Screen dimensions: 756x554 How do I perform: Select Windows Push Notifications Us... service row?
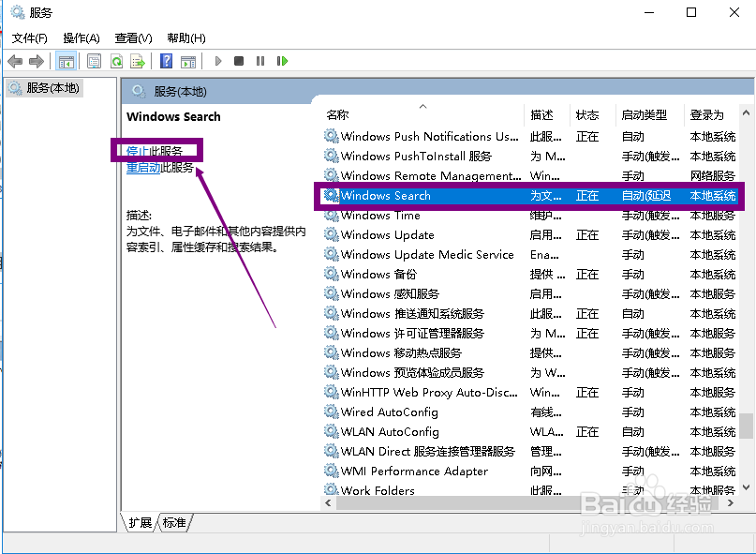pos(529,137)
